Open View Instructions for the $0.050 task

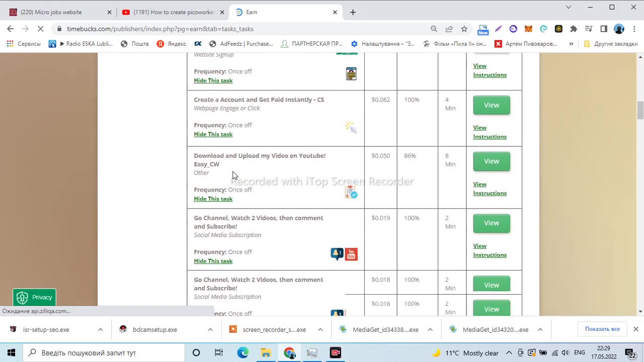(490, 189)
